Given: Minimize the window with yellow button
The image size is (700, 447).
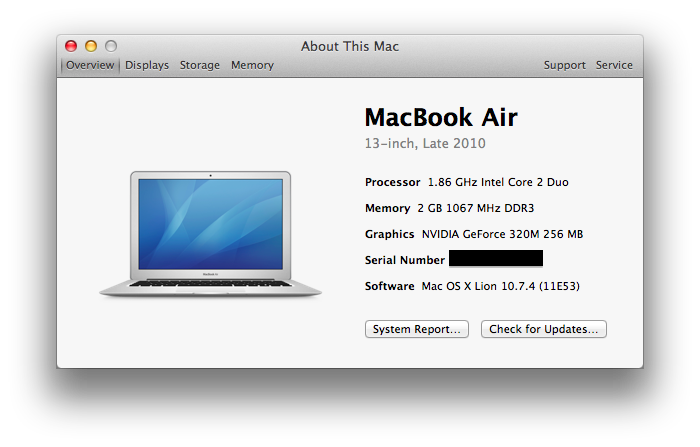Looking at the screenshot, I should (91, 46).
